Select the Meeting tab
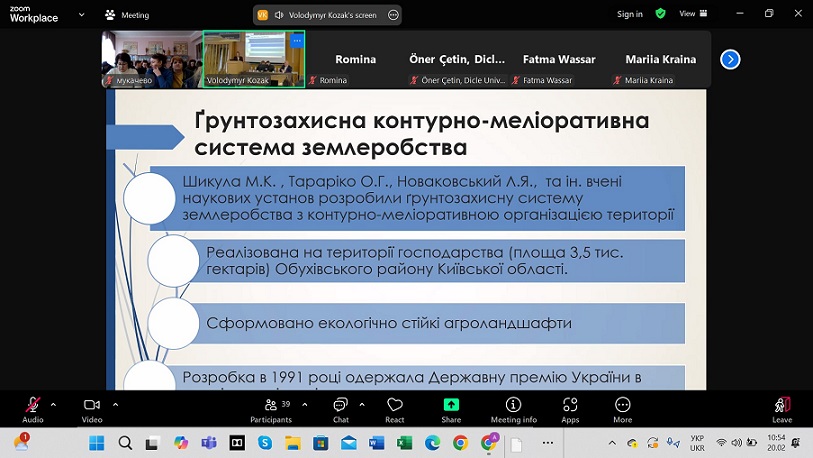Viewport: 813px width, 458px height. click(x=128, y=15)
